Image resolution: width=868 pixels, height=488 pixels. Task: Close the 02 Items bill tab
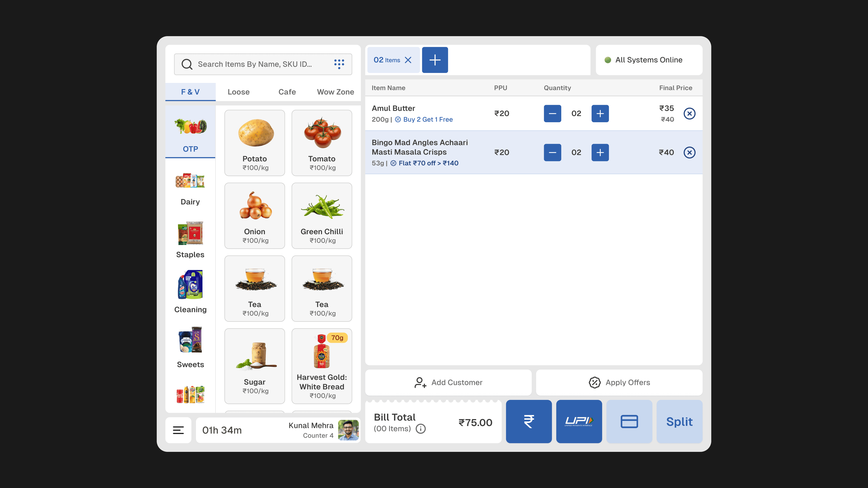tap(408, 60)
